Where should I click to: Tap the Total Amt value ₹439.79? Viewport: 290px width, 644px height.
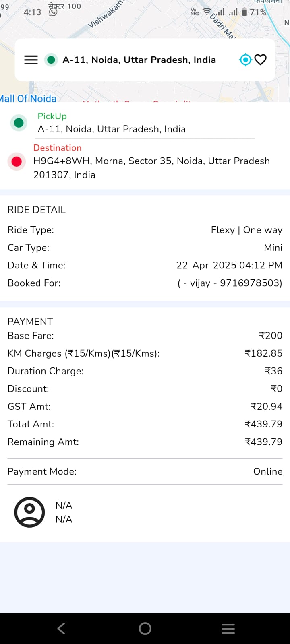[x=263, y=424]
